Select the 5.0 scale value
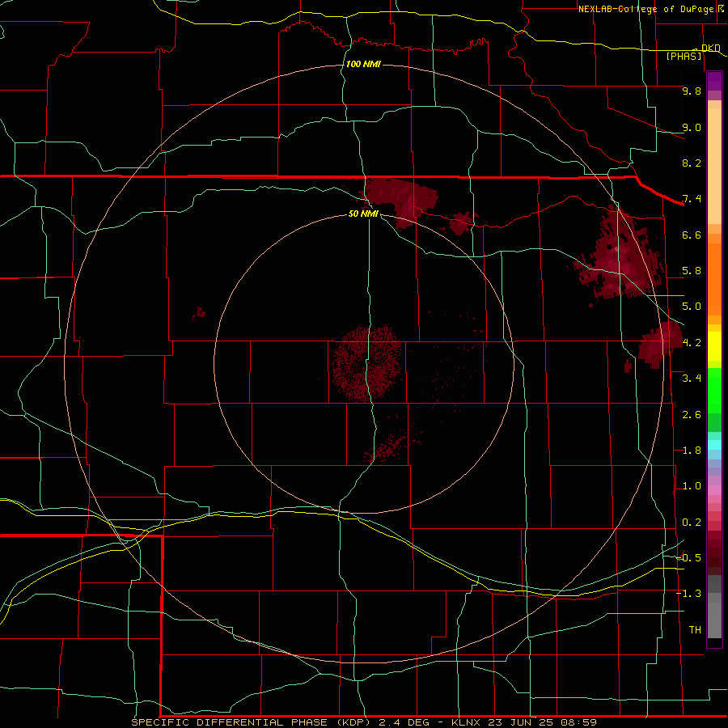Viewport: 728px width, 728px height. [692, 307]
